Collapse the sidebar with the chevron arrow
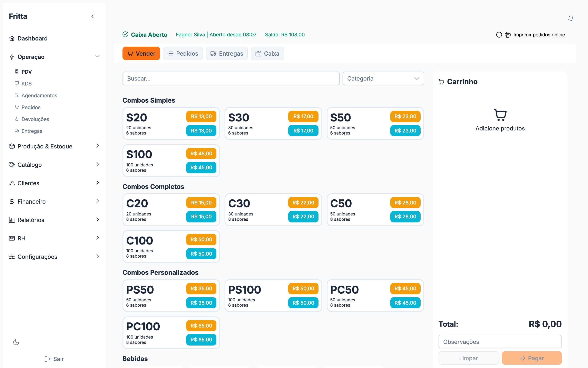This screenshot has height=368, width=588. [92, 16]
